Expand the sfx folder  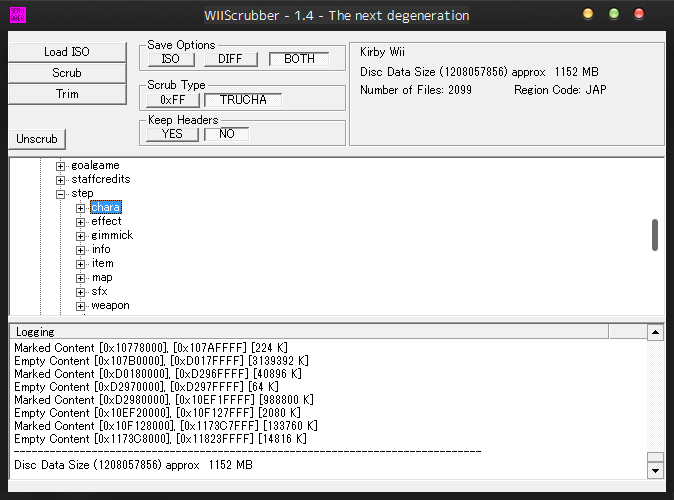[80, 292]
